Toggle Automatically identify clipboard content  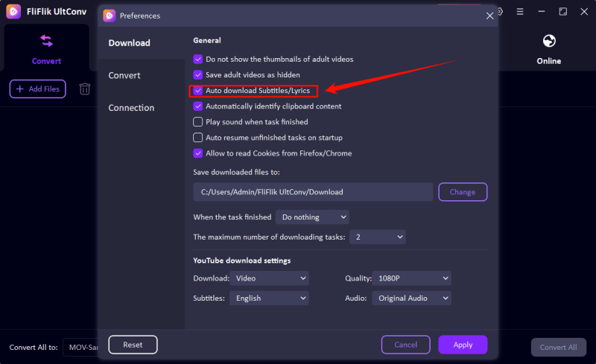[x=197, y=106]
